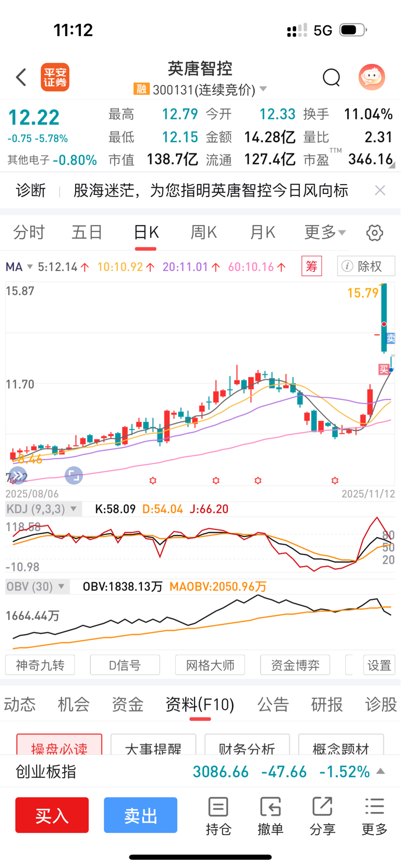Image resolution: width=401 pixels, height=868 pixels.
Task: Tap the 买 buy marker on chart
Action: tap(384, 370)
